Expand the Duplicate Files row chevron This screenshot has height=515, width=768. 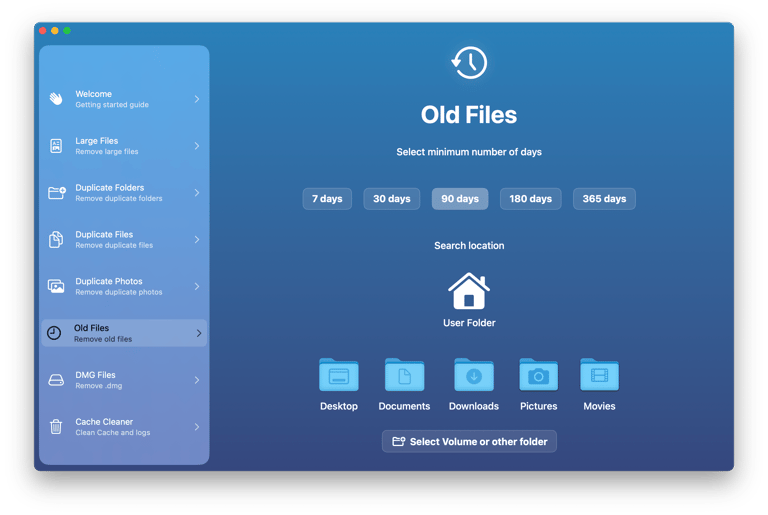point(197,240)
